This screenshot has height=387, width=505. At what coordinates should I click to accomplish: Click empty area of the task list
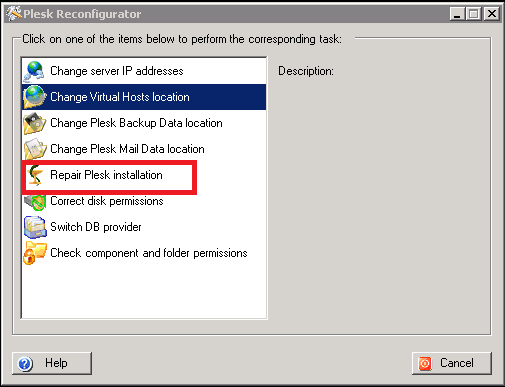pos(144,292)
